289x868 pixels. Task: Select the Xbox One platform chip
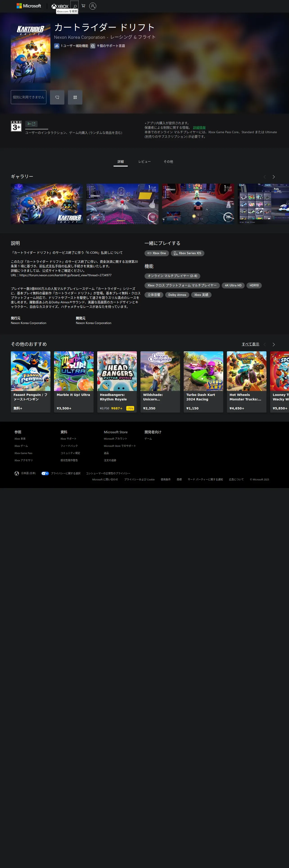tap(157, 253)
